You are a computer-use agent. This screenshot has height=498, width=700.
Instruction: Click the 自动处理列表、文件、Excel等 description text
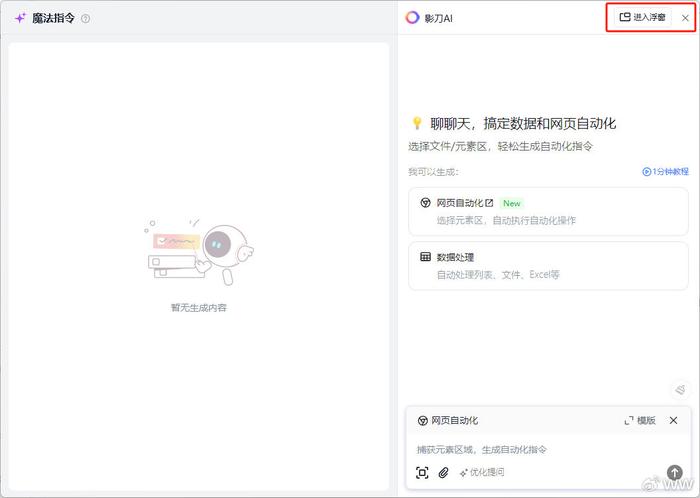(498, 274)
